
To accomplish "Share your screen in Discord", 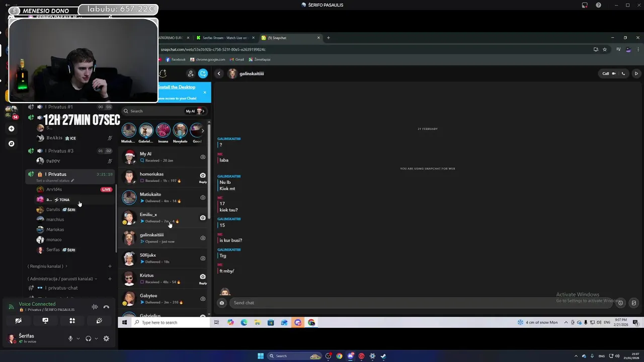I will tap(45, 320).
